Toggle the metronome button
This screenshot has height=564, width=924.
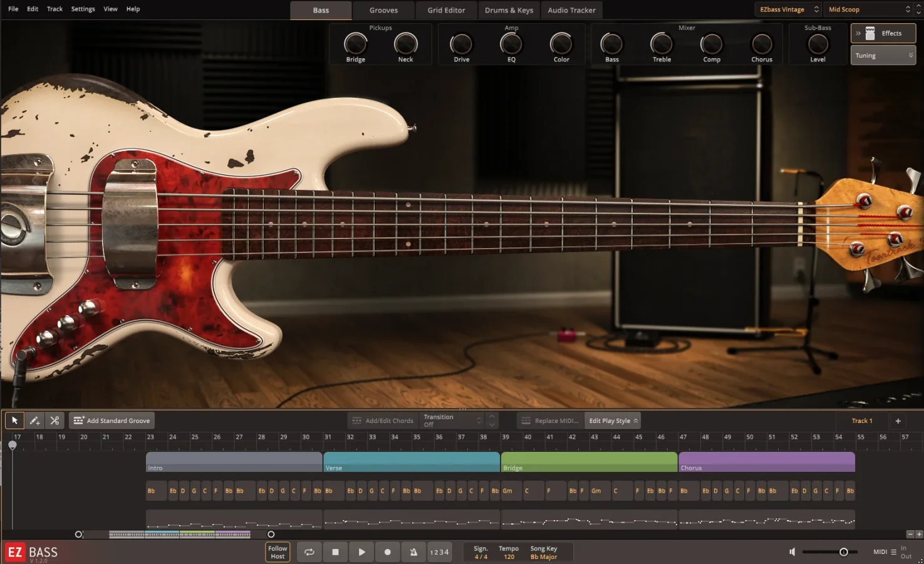(x=413, y=552)
